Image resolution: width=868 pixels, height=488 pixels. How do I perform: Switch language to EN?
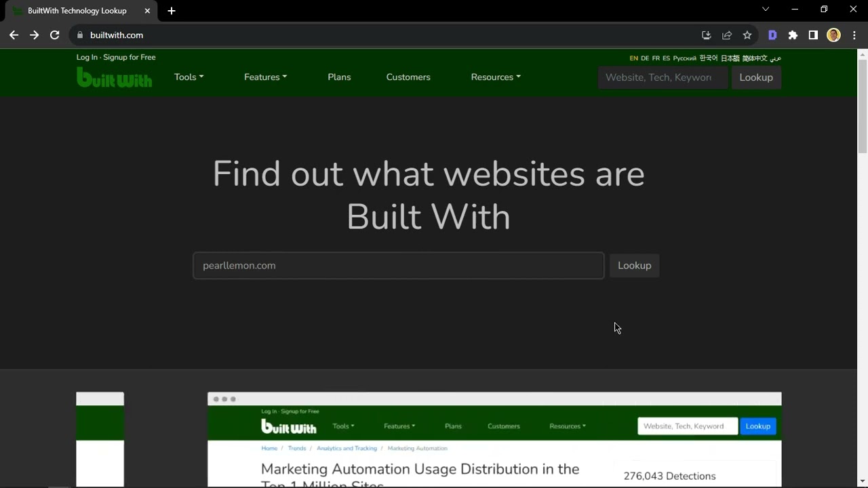pyautogui.click(x=633, y=58)
